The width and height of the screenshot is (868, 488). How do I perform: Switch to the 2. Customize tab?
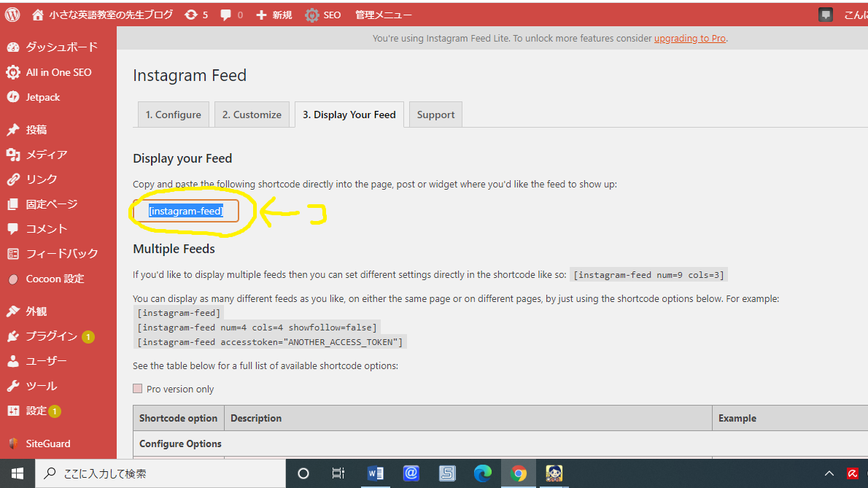coord(252,115)
